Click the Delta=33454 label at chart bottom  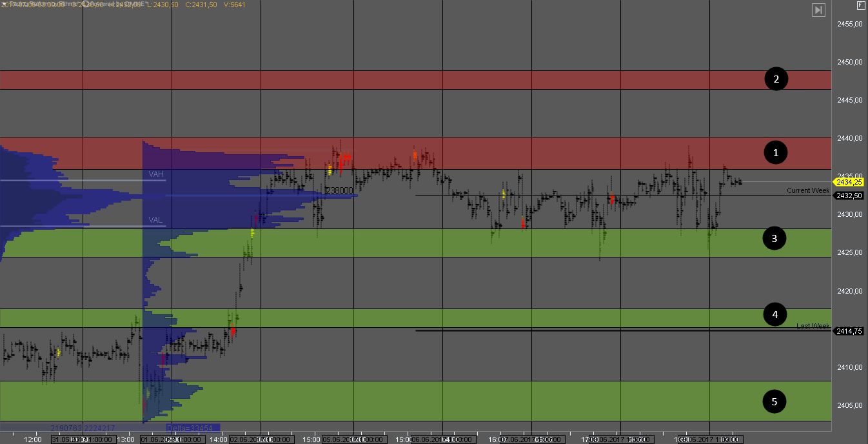click(x=192, y=428)
